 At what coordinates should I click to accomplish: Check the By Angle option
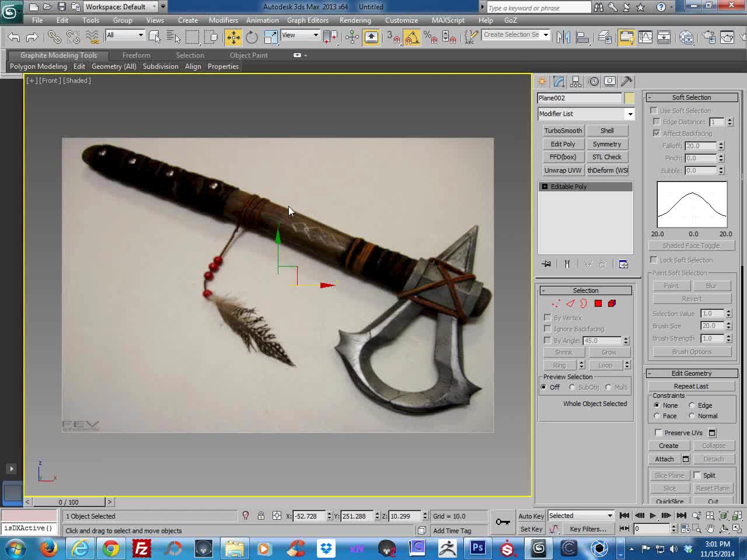click(x=547, y=340)
